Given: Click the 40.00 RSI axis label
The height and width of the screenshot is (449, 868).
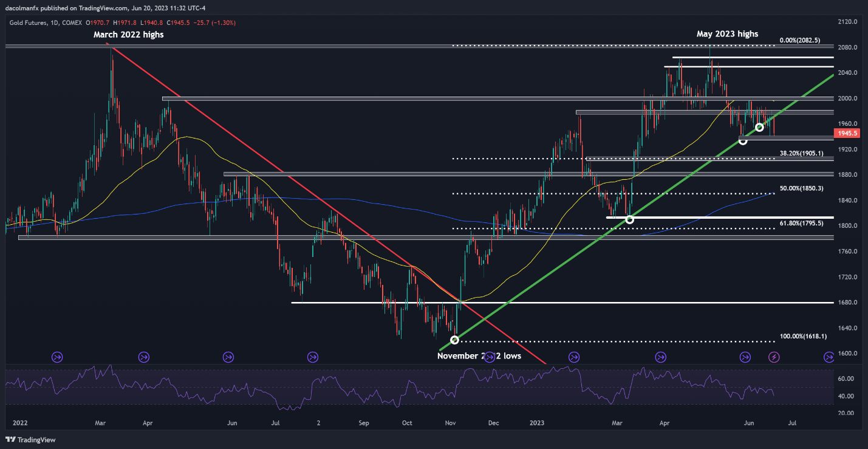Looking at the screenshot, I should pos(846,396).
